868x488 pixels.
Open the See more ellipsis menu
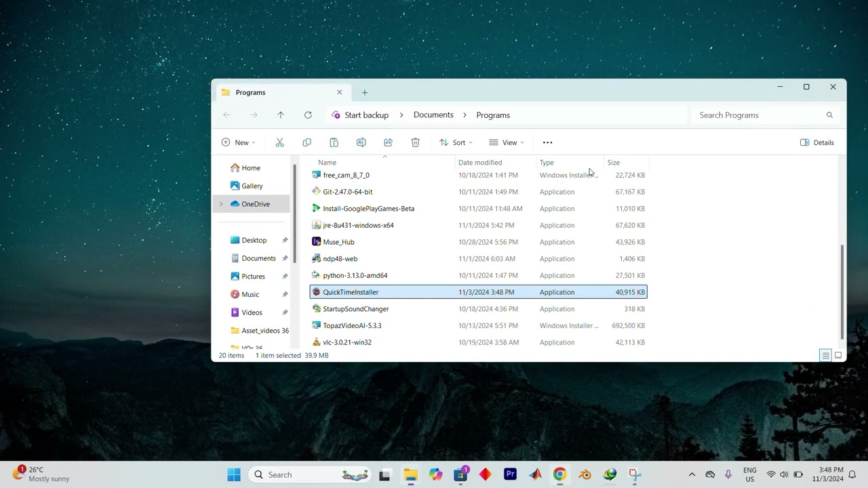[548, 142]
